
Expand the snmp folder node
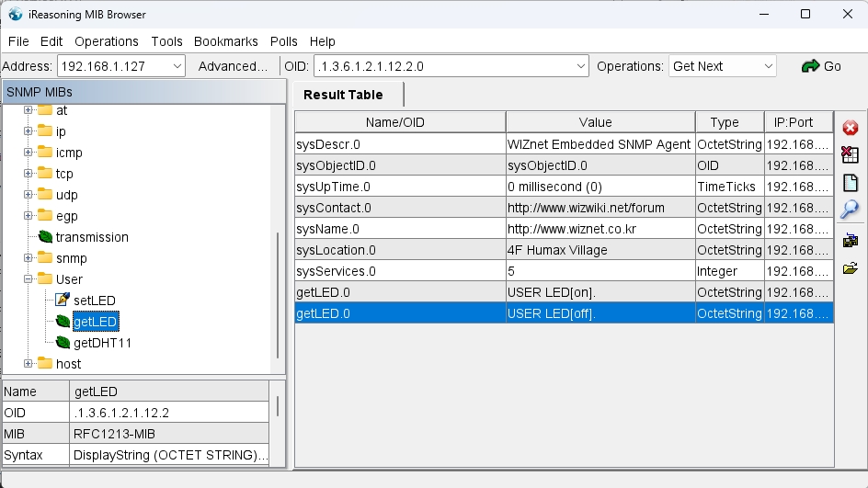click(29, 258)
